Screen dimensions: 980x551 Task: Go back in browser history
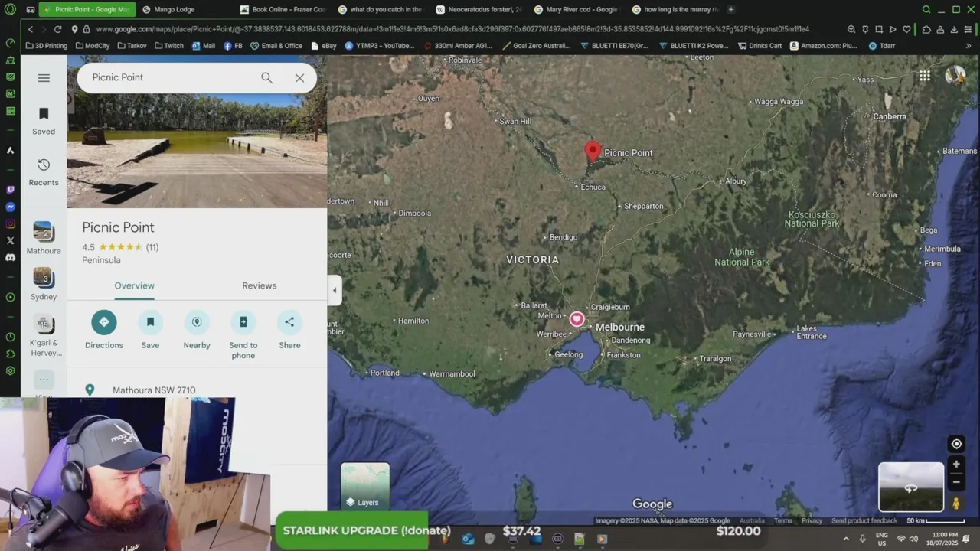click(x=31, y=29)
